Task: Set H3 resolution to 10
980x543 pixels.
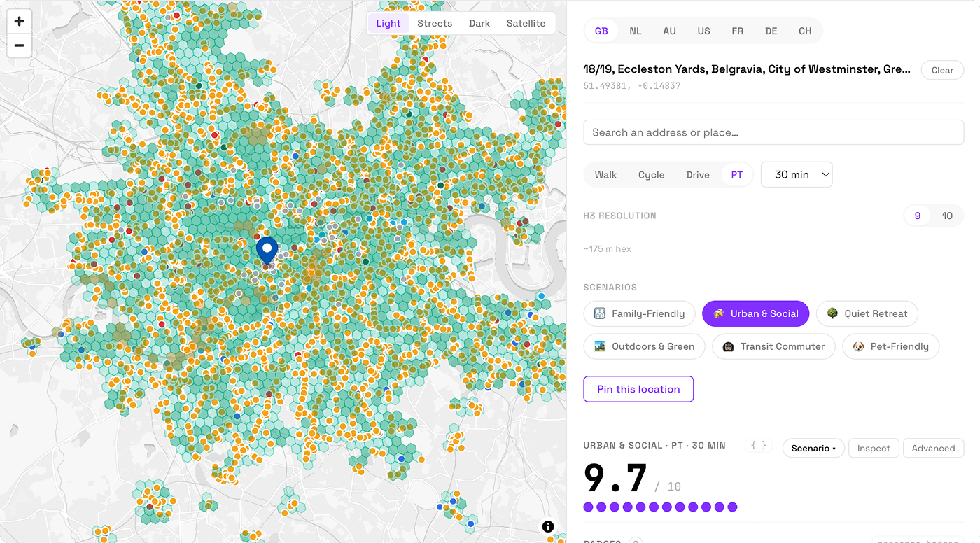Action: (x=947, y=216)
